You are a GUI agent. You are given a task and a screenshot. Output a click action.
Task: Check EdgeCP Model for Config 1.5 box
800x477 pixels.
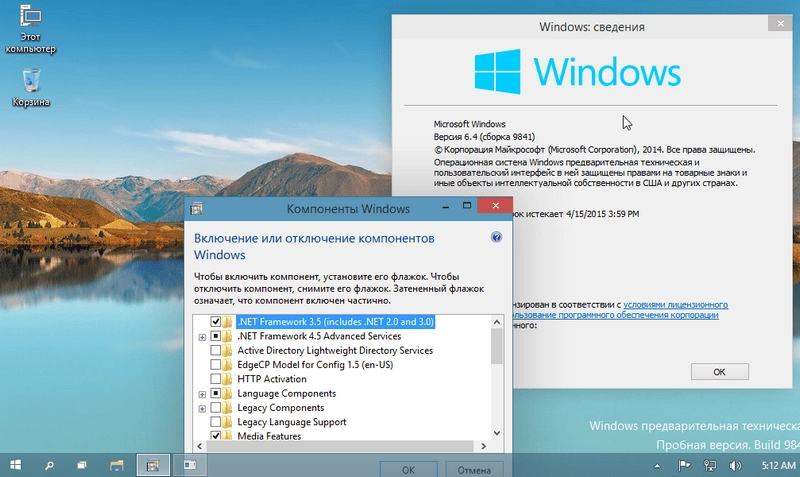click(x=215, y=365)
